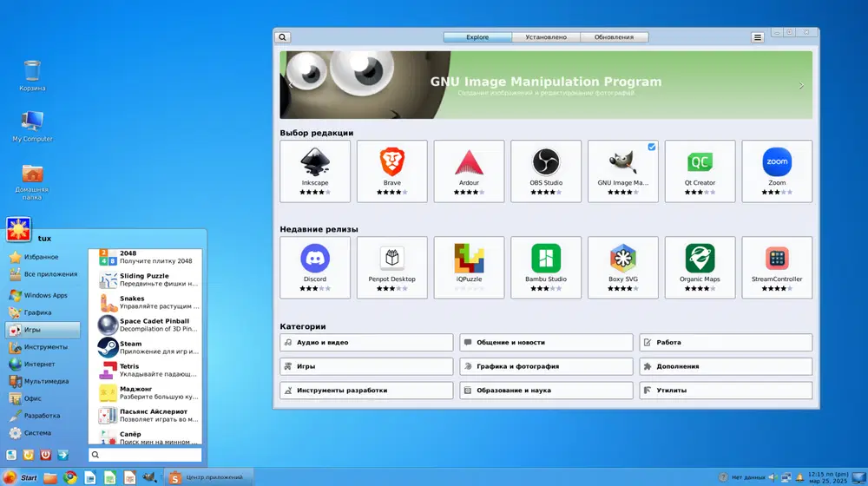
Task: Switch to the Explore tab
Action: click(477, 37)
